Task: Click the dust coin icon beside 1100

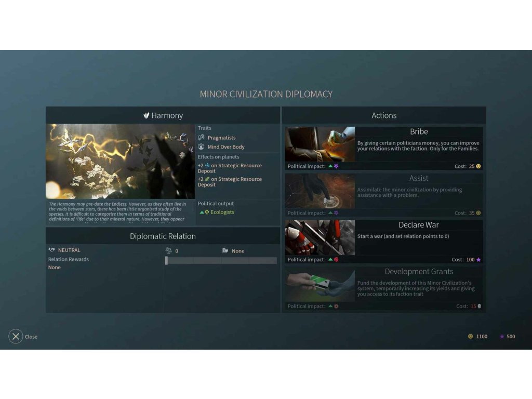Action: click(x=470, y=336)
